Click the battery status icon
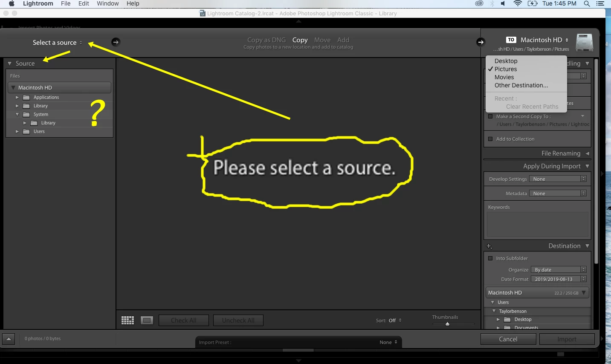This screenshot has width=611, height=364. point(532,3)
